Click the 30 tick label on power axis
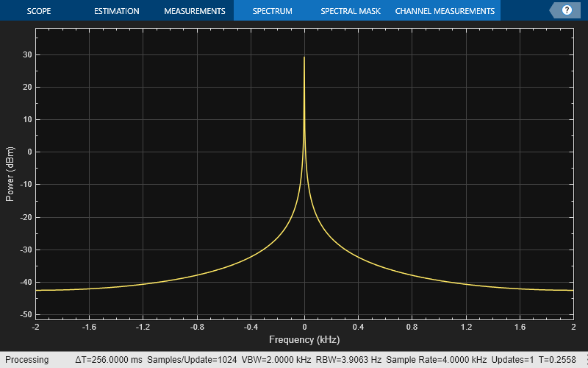The width and height of the screenshot is (588, 368). tap(27, 54)
